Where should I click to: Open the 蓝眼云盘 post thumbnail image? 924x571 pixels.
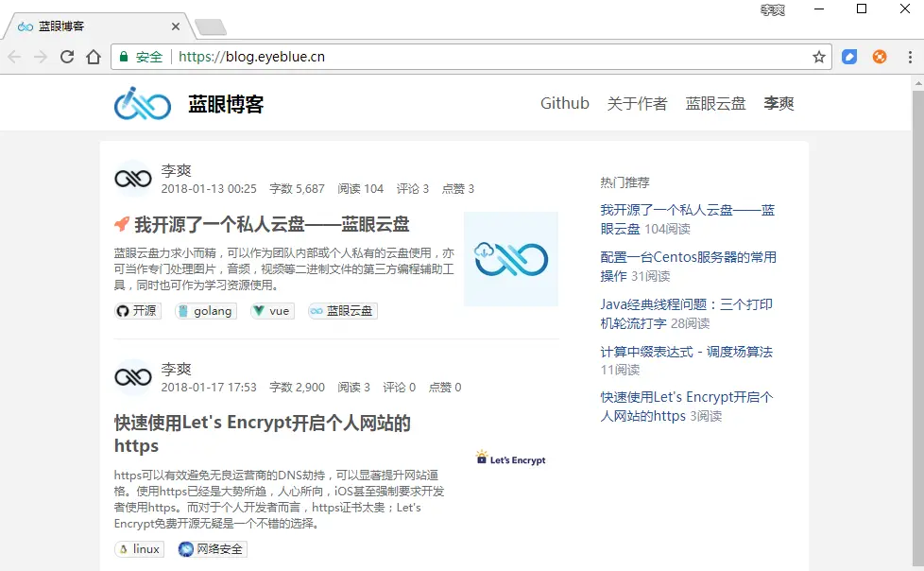(511, 259)
